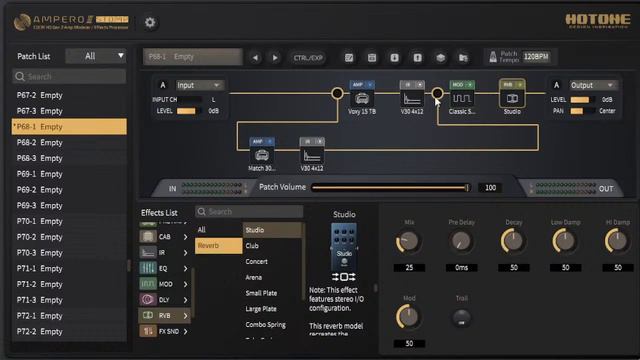
Task: Click the Mix knob
Action: (x=409, y=242)
